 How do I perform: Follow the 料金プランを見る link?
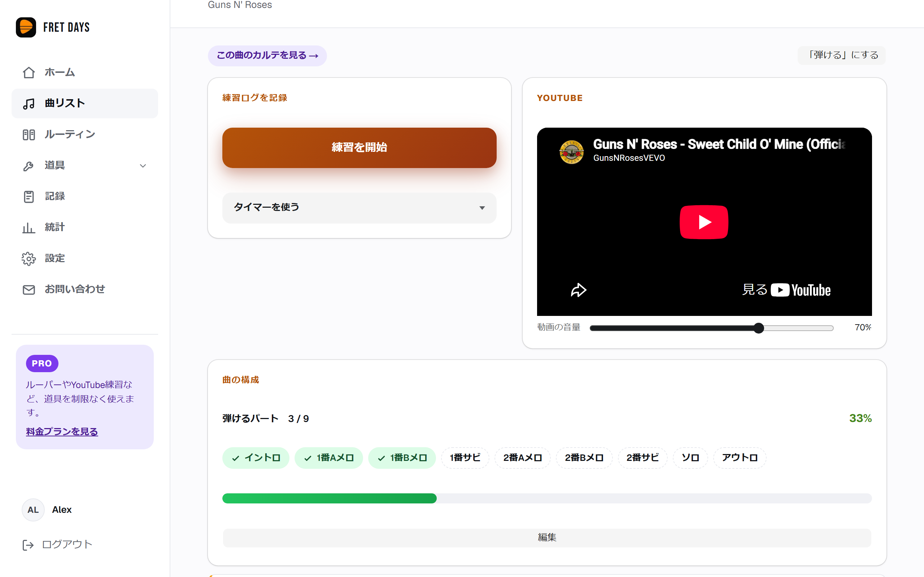point(62,432)
